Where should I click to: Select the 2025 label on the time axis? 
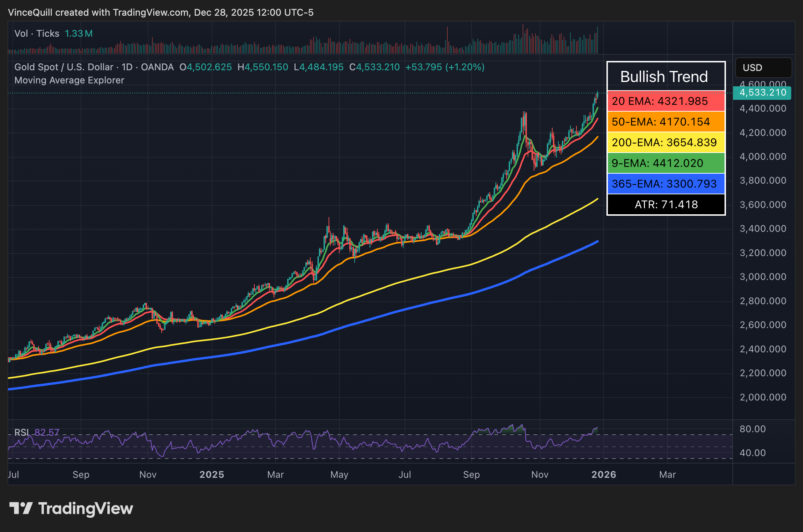(x=212, y=475)
